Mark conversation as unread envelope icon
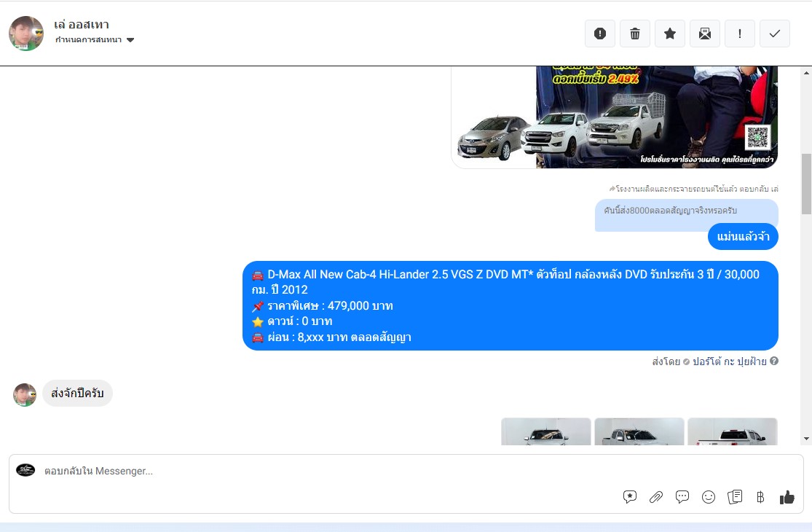Viewport: 812px width, 532px height. click(x=705, y=34)
